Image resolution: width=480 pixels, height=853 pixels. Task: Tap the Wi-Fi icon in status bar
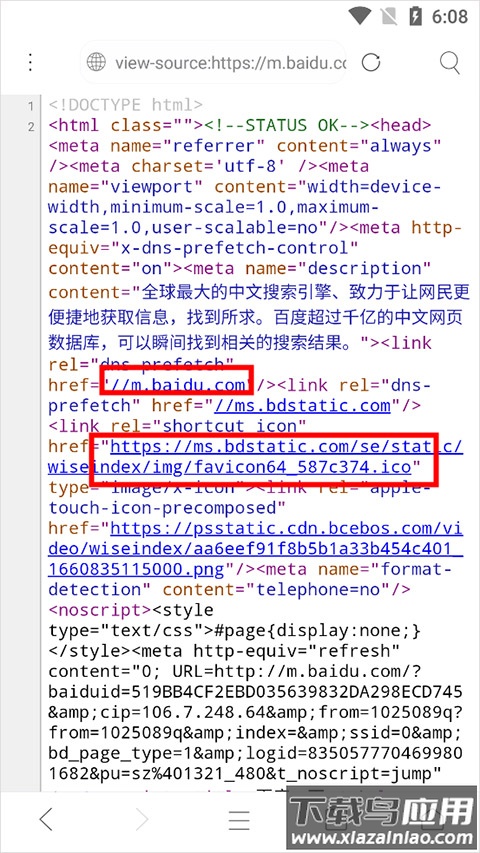click(360, 16)
